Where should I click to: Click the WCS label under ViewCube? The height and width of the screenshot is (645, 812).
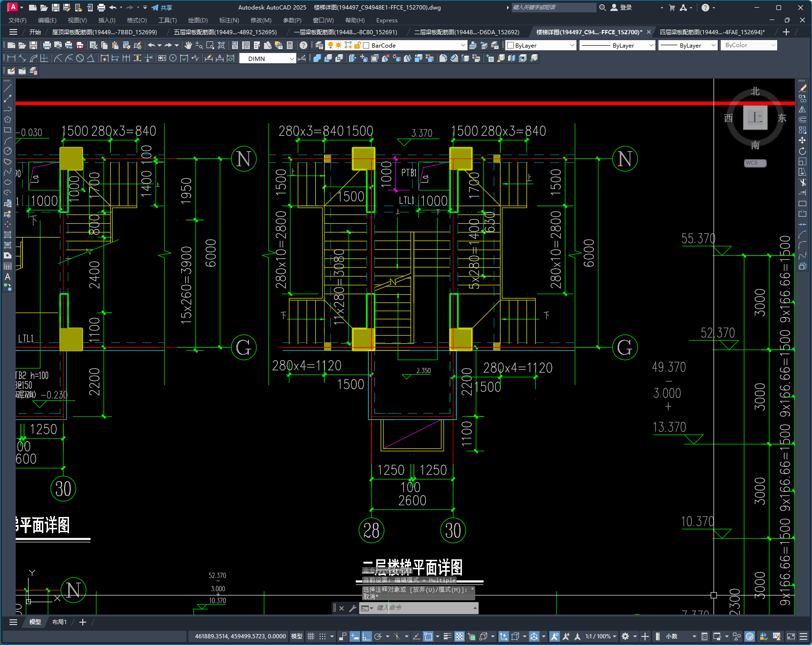(x=755, y=163)
